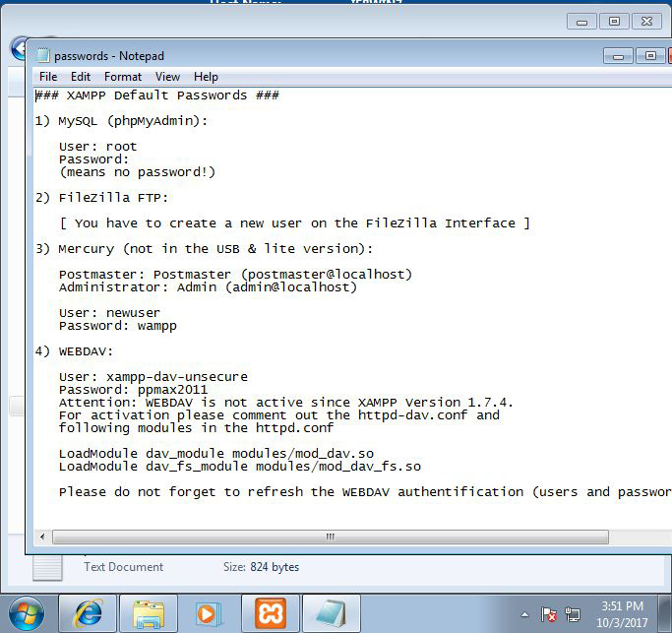Click the 'User: newuser' line

(109, 313)
